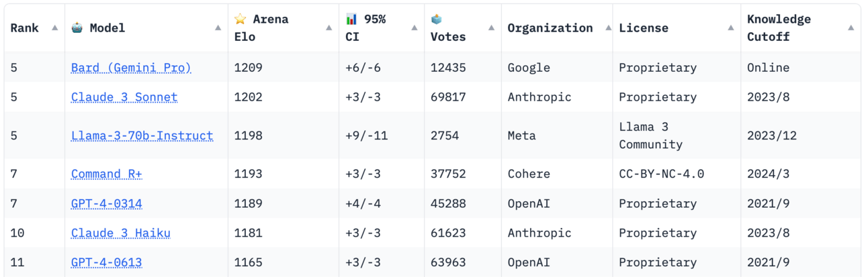868x277 pixels.
Task: Sort by Model column sort arrow
Action: pos(218,28)
